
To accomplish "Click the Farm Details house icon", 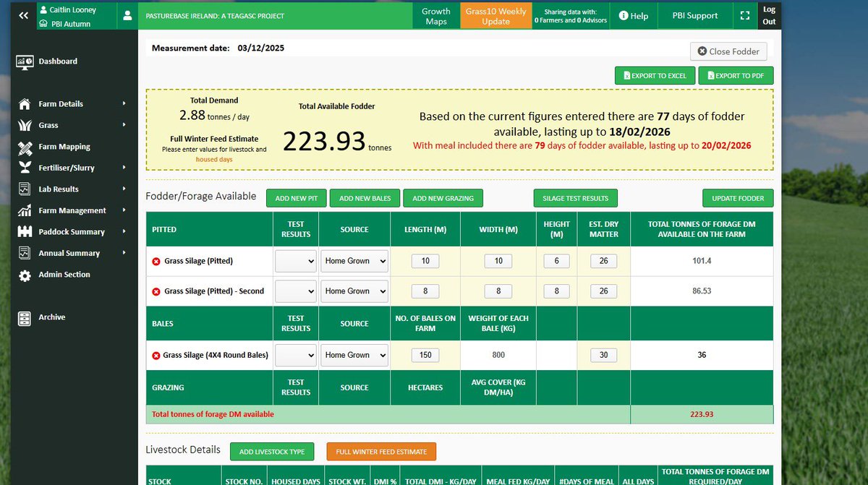I will [25, 104].
